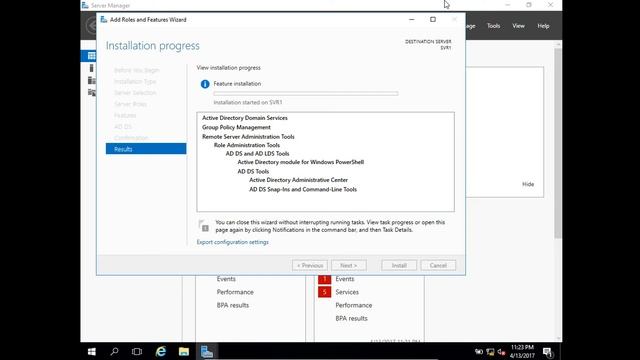Open the Windows Start menu
640x360 pixels.
[92, 351]
